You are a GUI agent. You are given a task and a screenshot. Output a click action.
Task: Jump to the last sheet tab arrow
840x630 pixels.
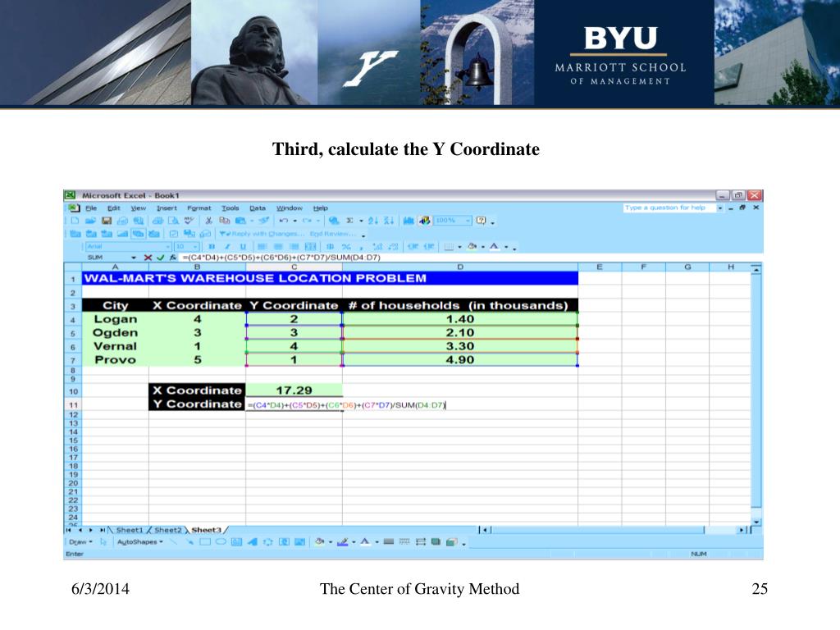pos(103,530)
